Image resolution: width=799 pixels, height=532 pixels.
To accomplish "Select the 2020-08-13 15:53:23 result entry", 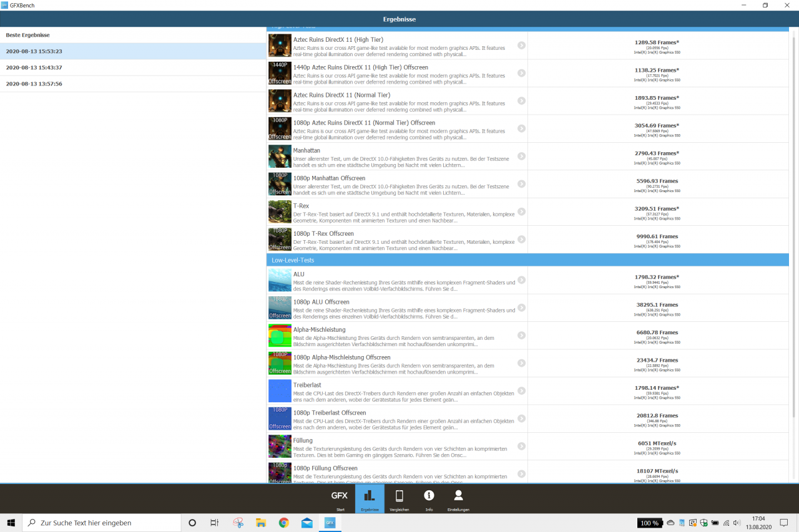I will pos(133,51).
